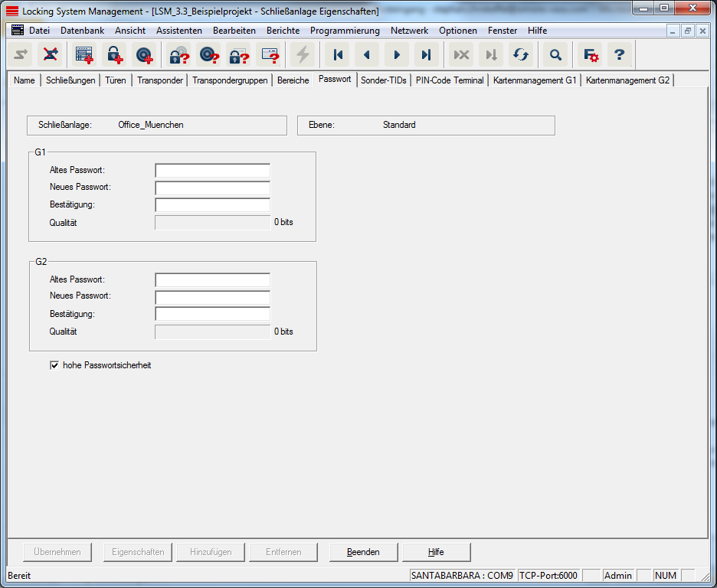Click the question mark help icon
This screenshot has height=588, width=717.
click(x=620, y=55)
